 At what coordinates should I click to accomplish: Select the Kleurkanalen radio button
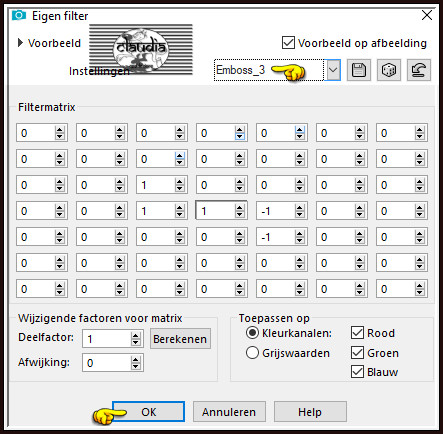(x=252, y=333)
